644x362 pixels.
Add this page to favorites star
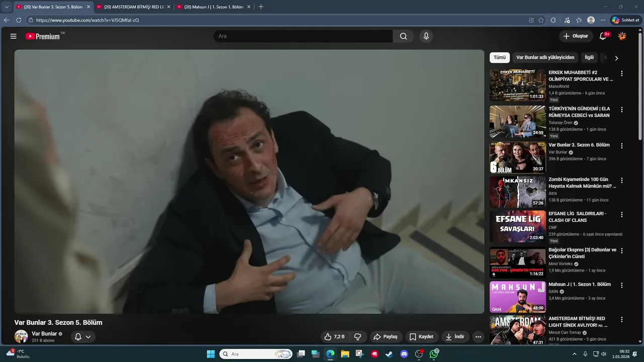tap(541, 20)
